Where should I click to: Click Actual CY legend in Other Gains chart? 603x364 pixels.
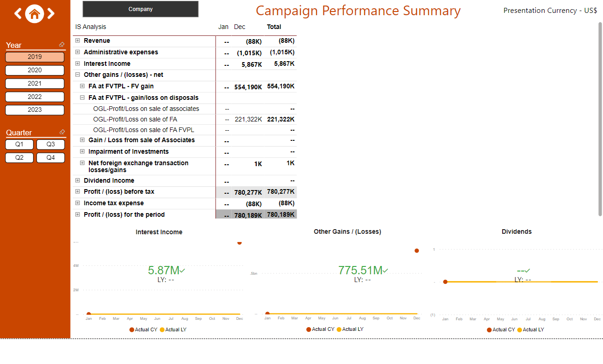(x=320, y=329)
